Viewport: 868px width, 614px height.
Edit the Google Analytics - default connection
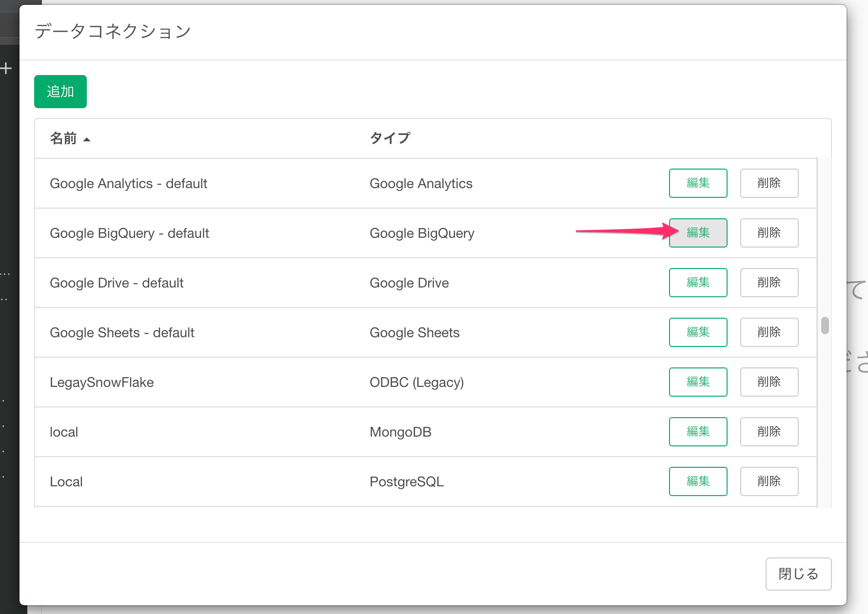[x=698, y=183]
